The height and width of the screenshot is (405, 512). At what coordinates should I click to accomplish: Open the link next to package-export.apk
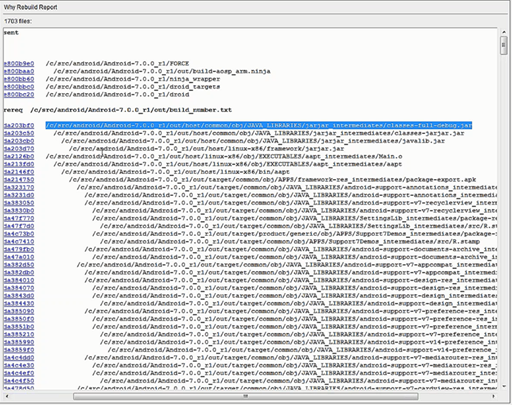click(19, 180)
